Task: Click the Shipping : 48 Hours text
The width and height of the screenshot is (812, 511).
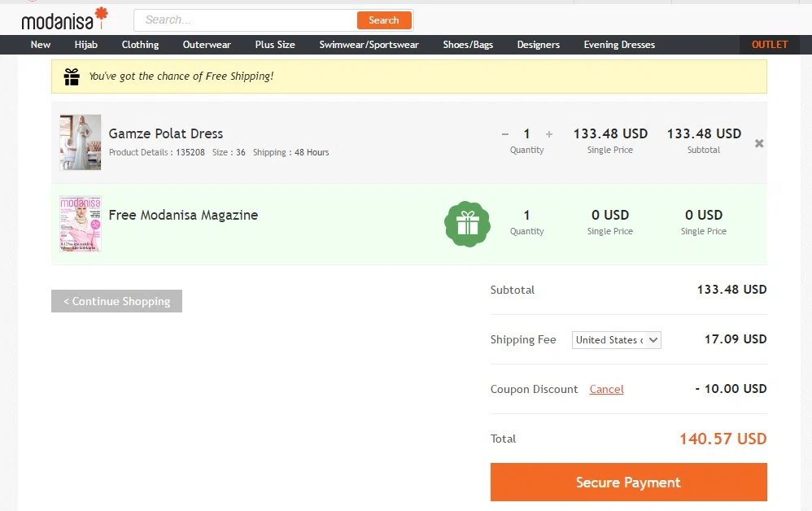Action: [x=291, y=152]
